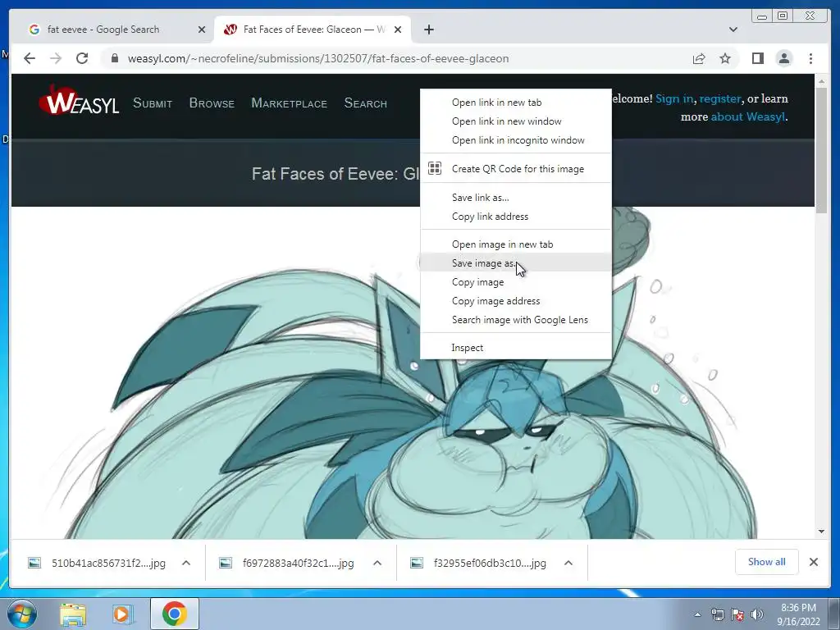Open the f32955ef06db3c10....jpg download

coord(490,563)
